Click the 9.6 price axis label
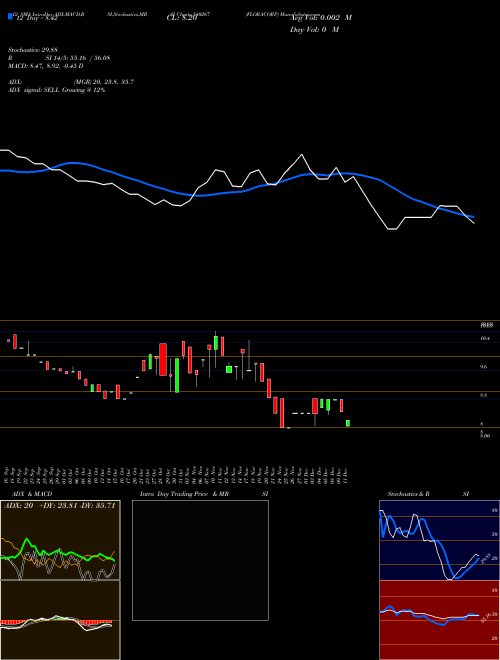 click(x=484, y=367)
